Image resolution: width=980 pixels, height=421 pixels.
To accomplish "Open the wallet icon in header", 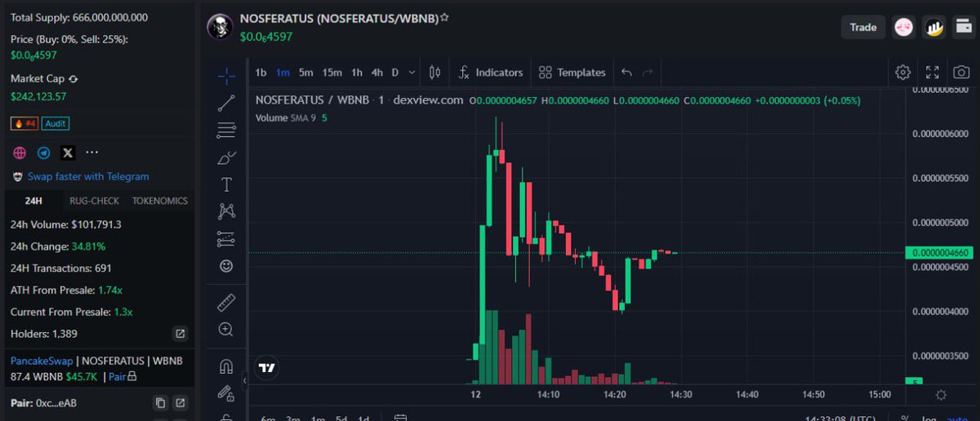I will [963, 28].
